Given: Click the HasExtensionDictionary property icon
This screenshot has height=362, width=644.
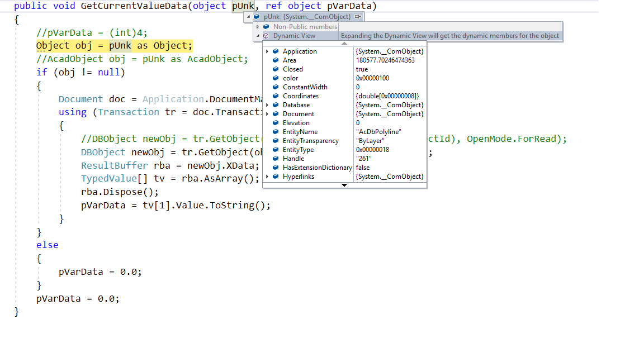Looking at the screenshot, I should coord(276,168).
